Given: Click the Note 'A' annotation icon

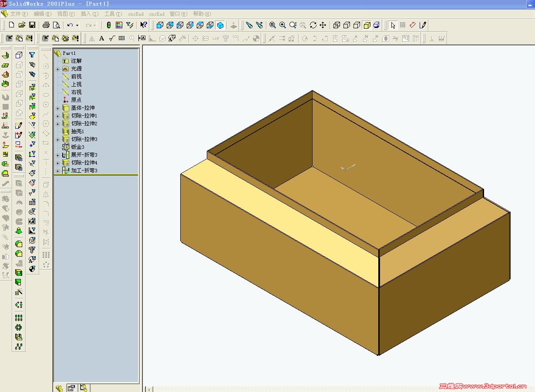Looking at the screenshot, I should tap(102, 38).
